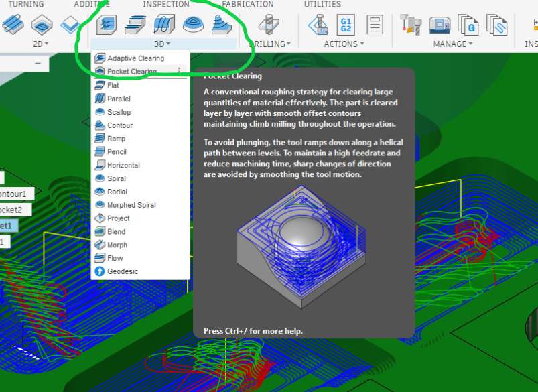538x392 pixels.
Task: Open the Template Library icon
Action: pyautogui.click(x=497, y=24)
